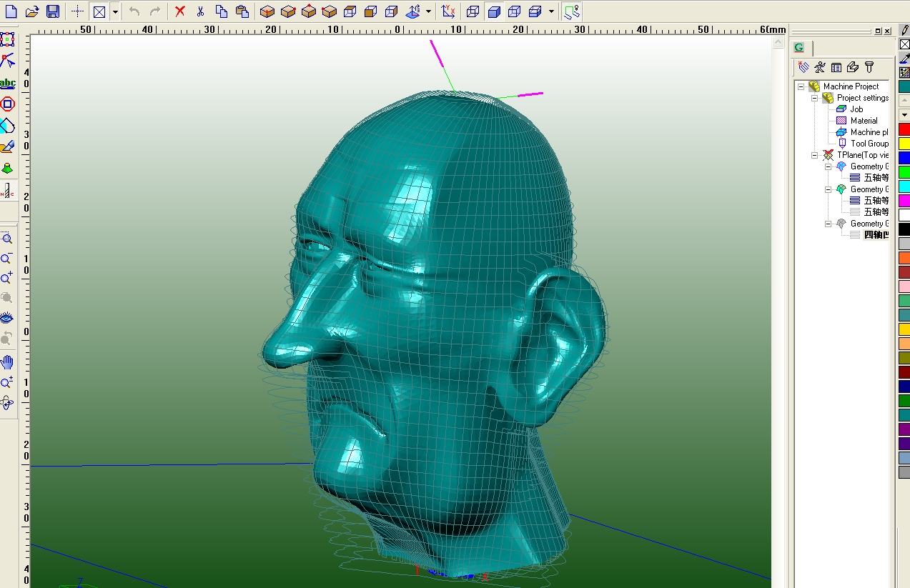Click the green toolpath machining icon
Image resolution: width=910 pixels, height=588 pixels.
coord(571,11)
